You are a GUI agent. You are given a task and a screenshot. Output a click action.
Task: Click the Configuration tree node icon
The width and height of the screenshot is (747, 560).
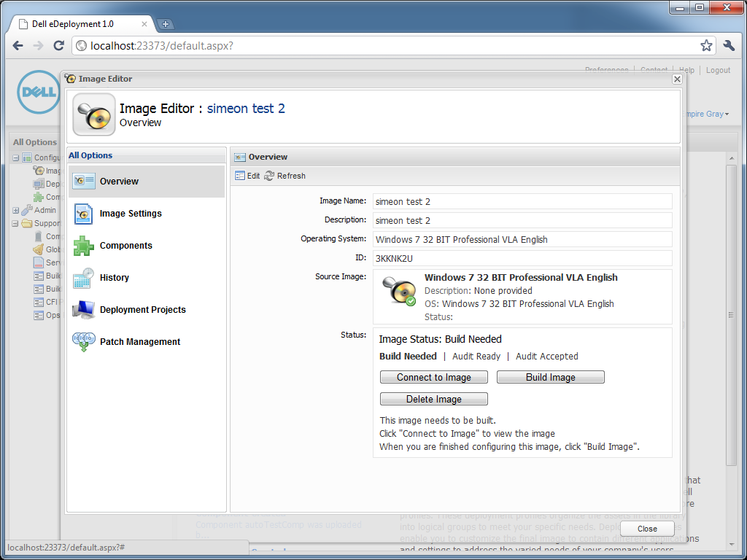(x=27, y=157)
